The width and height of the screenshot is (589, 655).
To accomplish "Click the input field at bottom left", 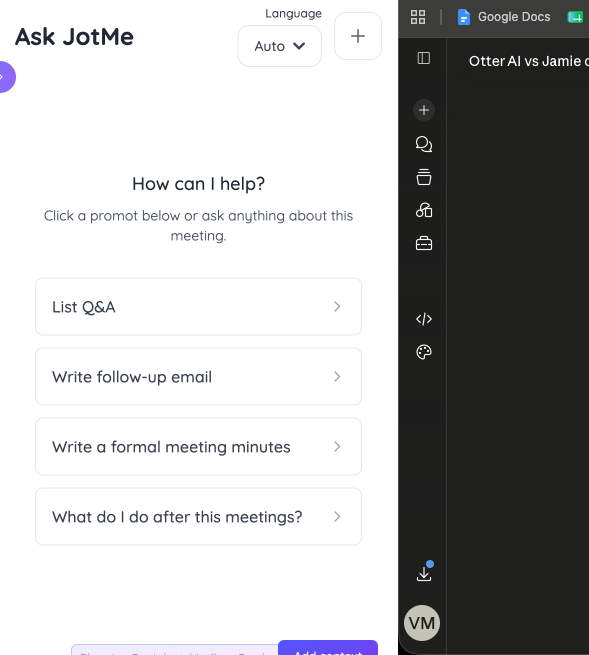I will click(175, 650).
